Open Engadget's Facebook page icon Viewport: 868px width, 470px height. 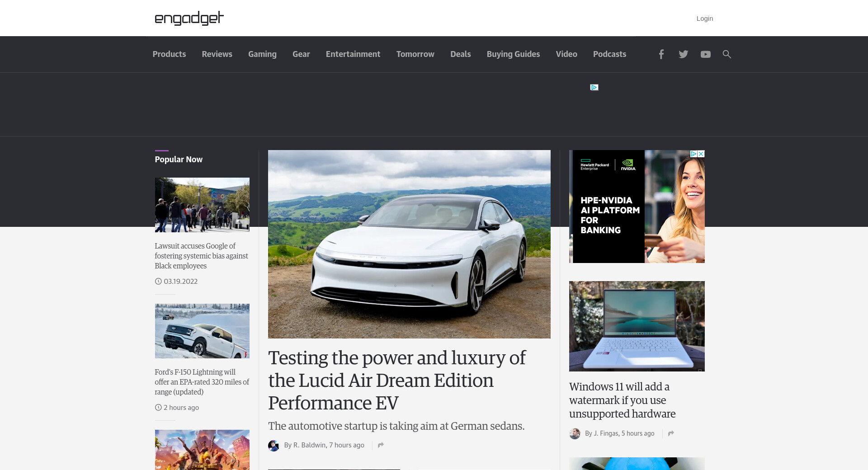(661, 54)
